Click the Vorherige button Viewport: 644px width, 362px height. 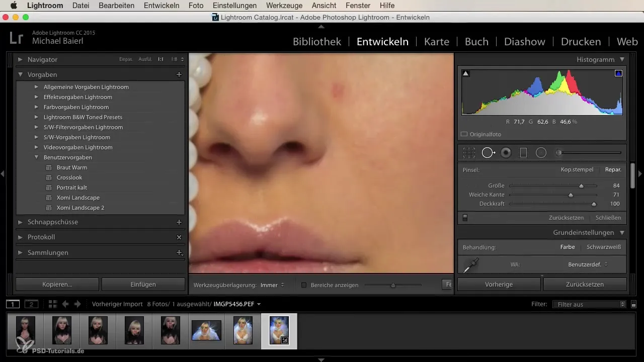click(499, 284)
